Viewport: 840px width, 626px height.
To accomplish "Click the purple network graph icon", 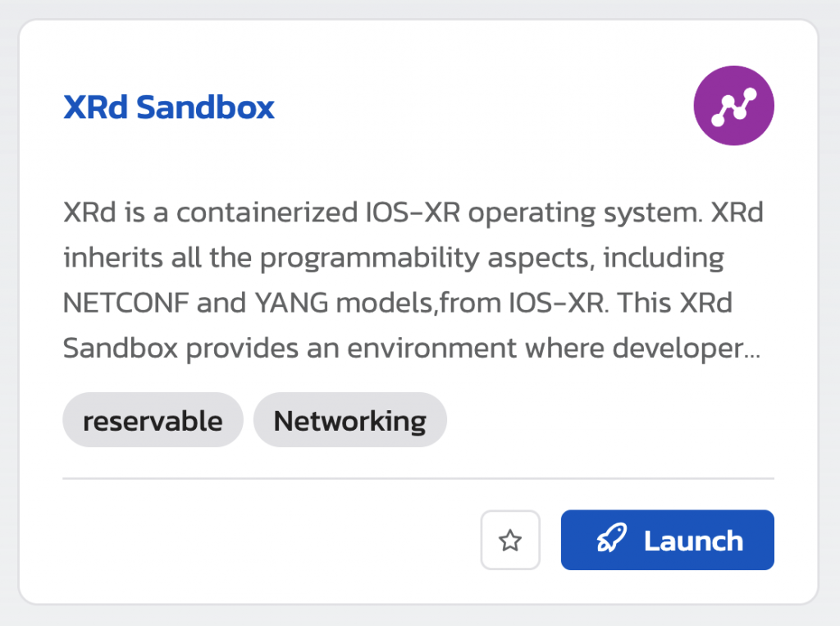I will tap(733, 106).
